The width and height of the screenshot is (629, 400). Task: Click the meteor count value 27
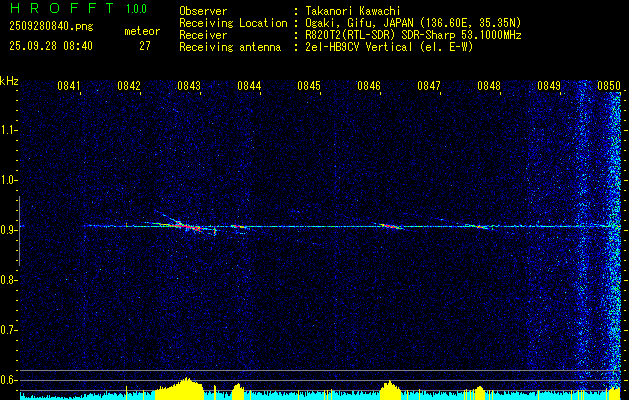coord(145,46)
